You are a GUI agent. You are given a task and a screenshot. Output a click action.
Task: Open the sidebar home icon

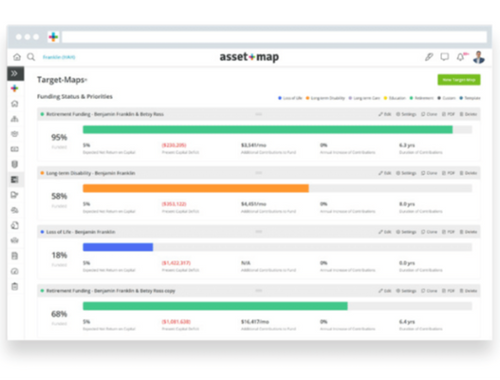15,104
